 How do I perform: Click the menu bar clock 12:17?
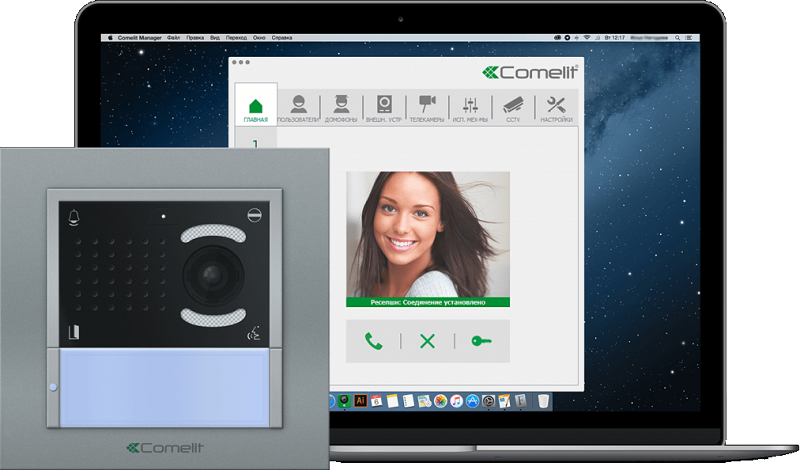(614, 38)
